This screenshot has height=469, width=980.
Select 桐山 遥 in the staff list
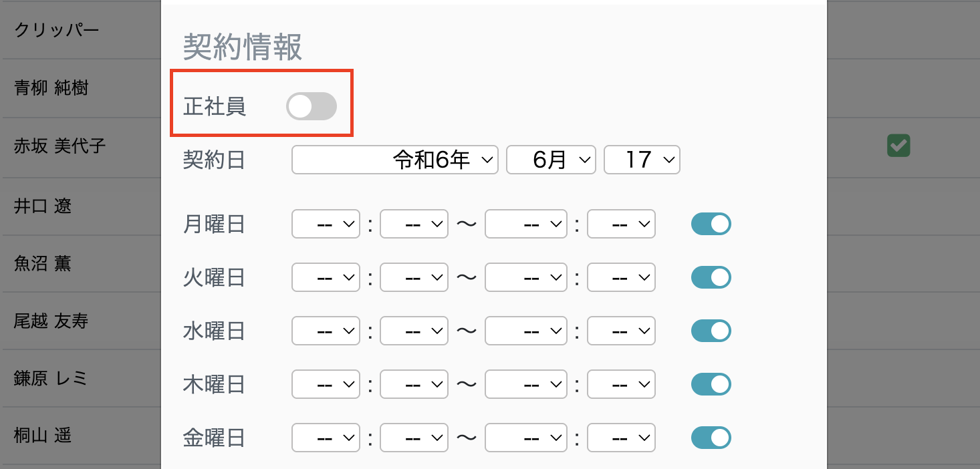click(x=67, y=436)
